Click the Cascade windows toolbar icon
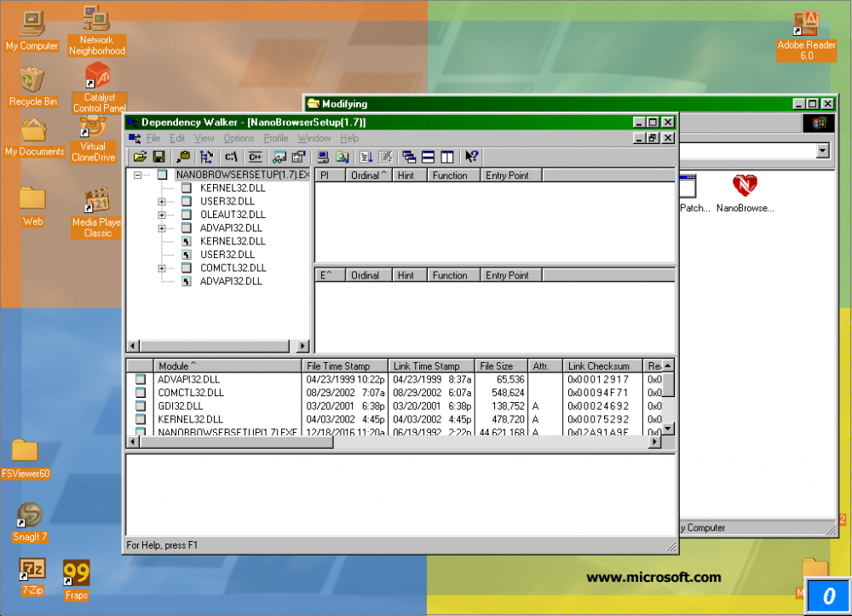Viewport: 852px width, 616px height. (409, 157)
